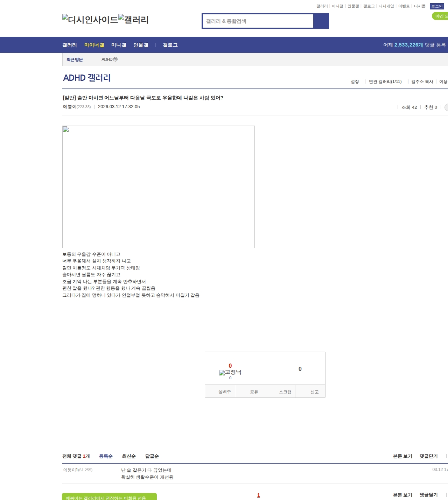Screen dimensions: 448x500
Task: Click 댓글닫기 below the comment list
Action: [429, 495]
